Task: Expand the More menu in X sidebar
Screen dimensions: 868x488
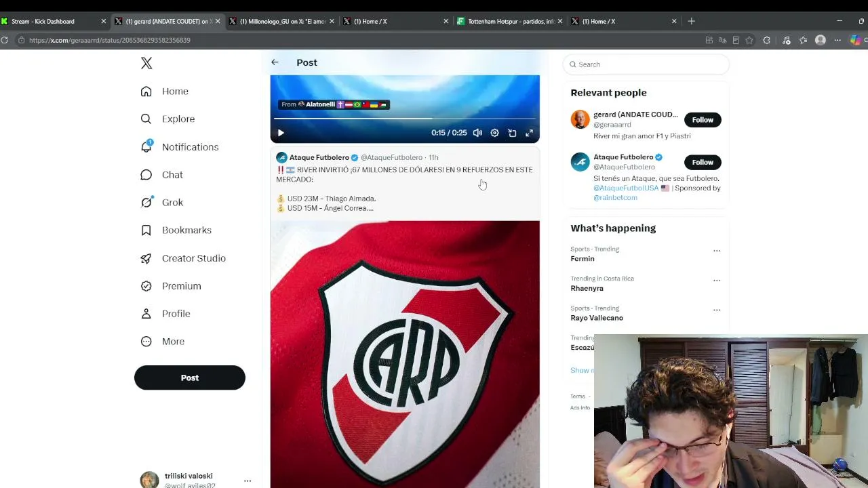Action: coord(163,342)
